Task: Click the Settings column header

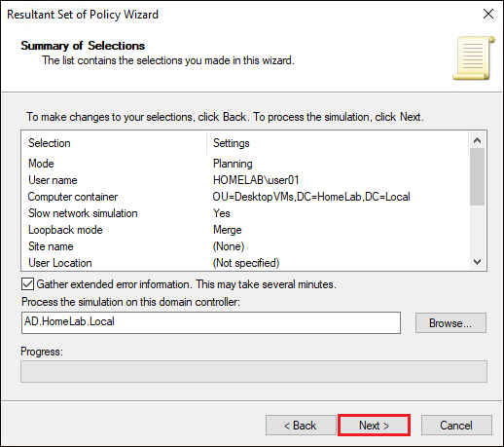Action: pos(338,143)
